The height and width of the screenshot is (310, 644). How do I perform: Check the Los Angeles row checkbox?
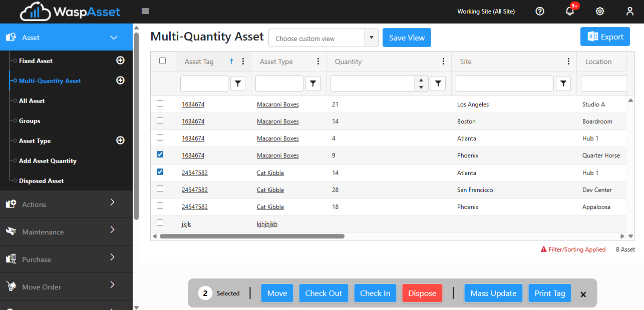[x=160, y=103]
